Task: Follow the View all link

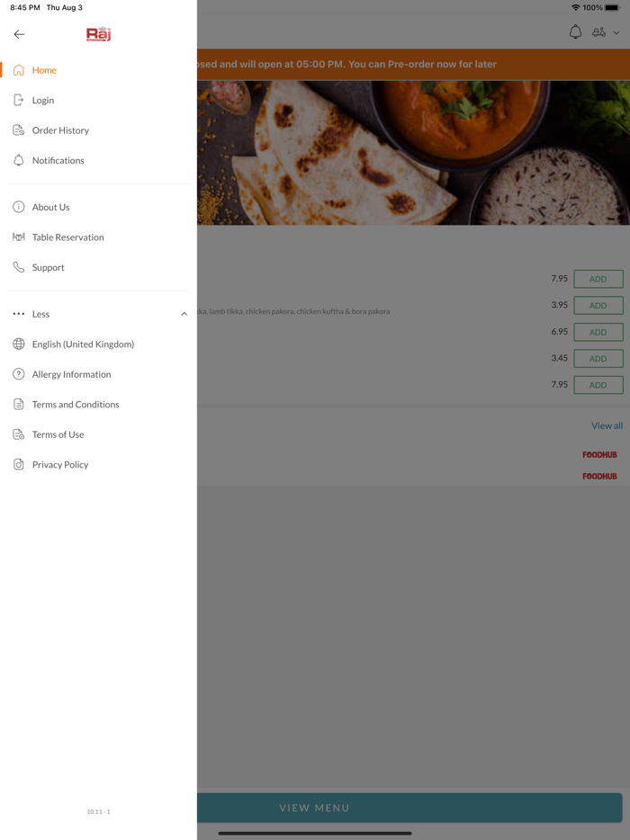Action: (607, 426)
